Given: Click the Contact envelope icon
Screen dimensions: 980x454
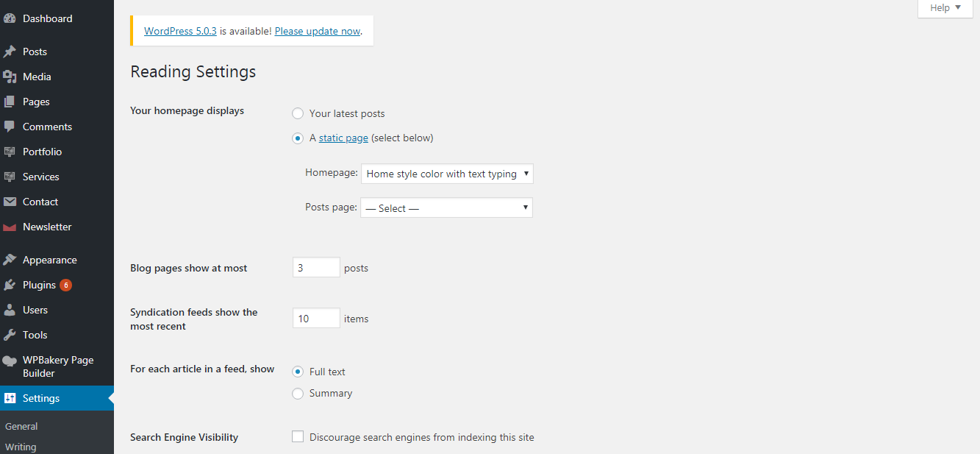Looking at the screenshot, I should point(10,202).
